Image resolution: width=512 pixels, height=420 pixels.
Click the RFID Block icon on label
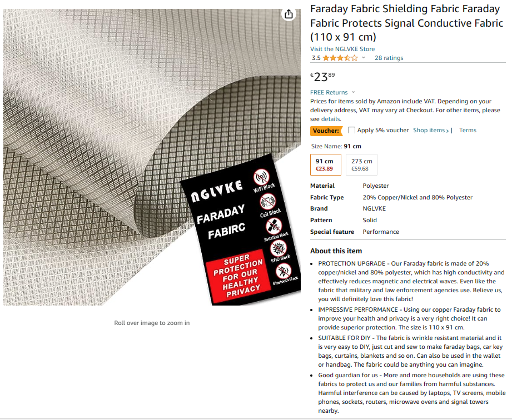tap(279, 249)
